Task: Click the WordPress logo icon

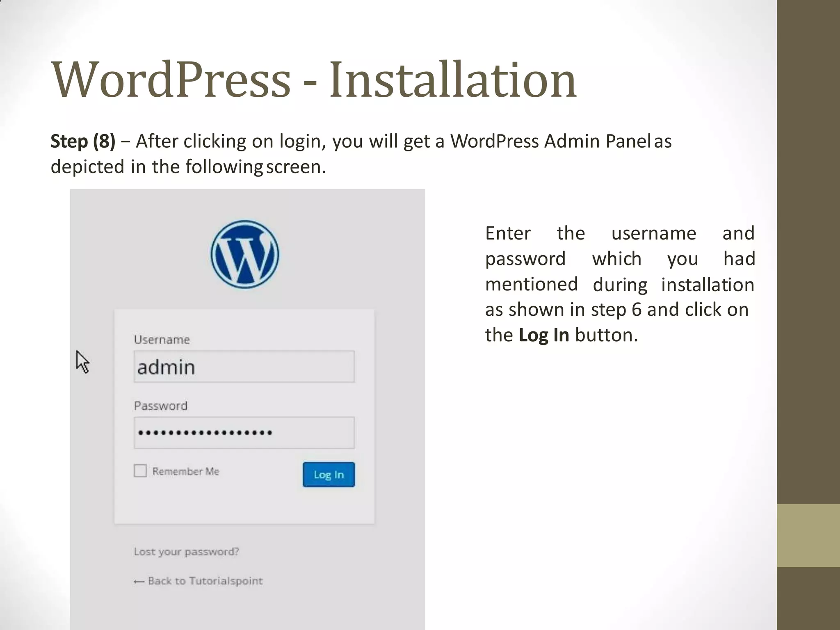Action: 245,254
